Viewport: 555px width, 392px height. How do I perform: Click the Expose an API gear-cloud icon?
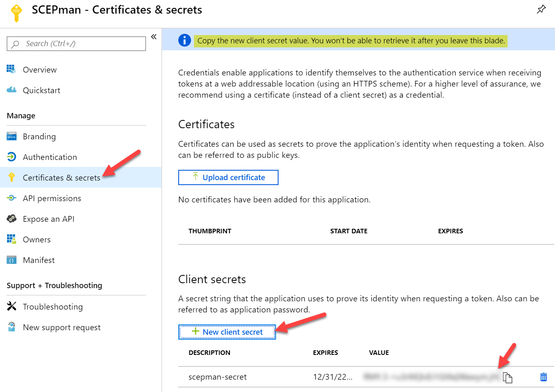click(12, 219)
